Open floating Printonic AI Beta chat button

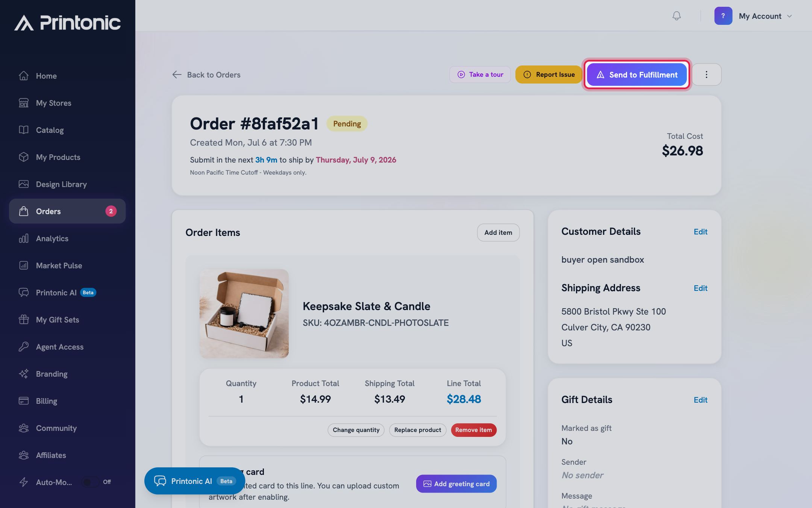click(195, 481)
